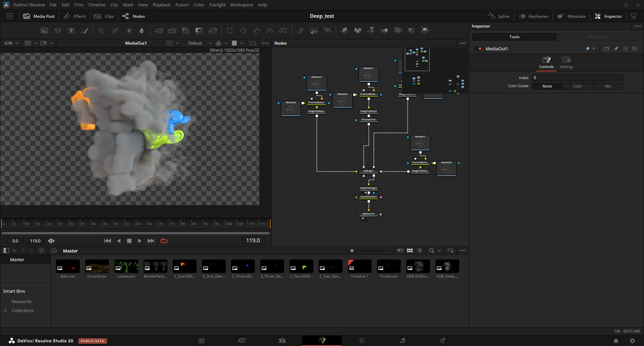Set Color Grade to Mix
Viewport: 644px width, 346px height.
coord(608,86)
